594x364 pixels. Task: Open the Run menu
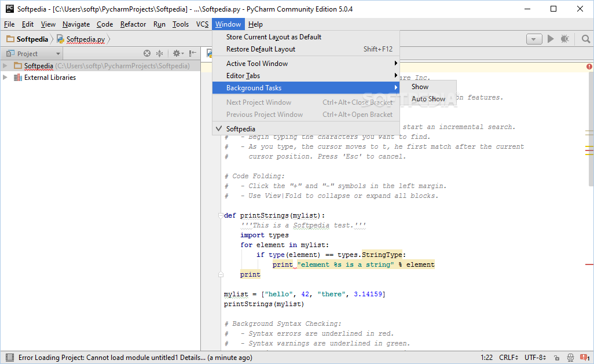[x=159, y=24]
